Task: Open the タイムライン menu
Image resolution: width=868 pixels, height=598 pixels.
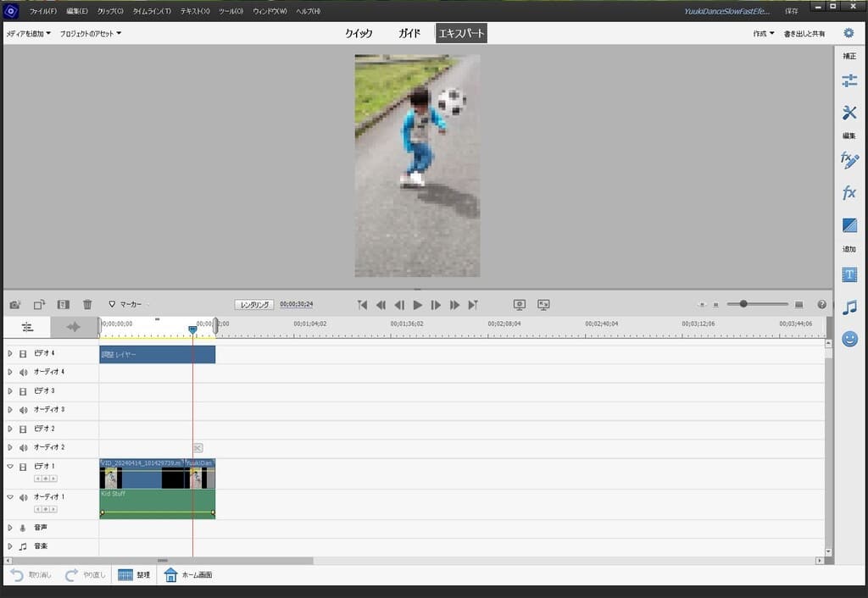Action: pyautogui.click(x=152, y=11)
